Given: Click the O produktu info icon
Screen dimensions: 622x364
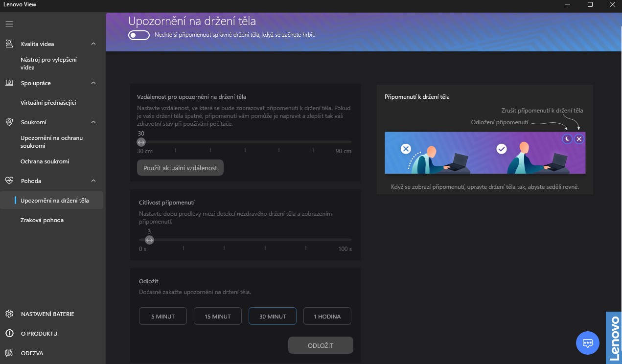Looking at the screenshot, I should (9, 334).
